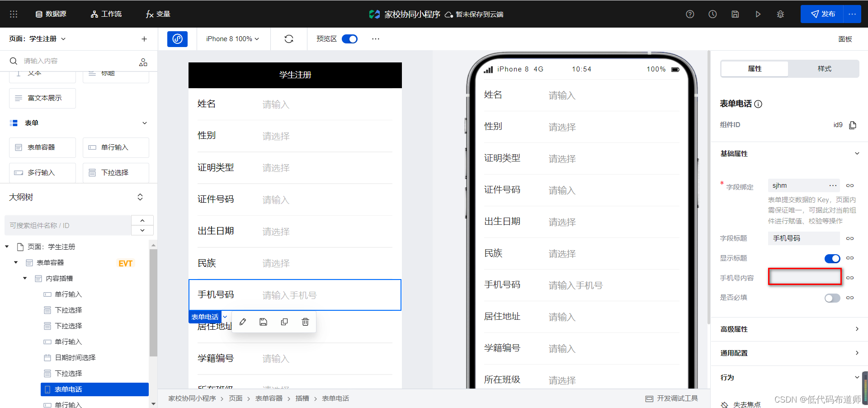Open the 字段绑定 ellipsis options
This screenshot has height=408, width=868.
coord(833,185)
